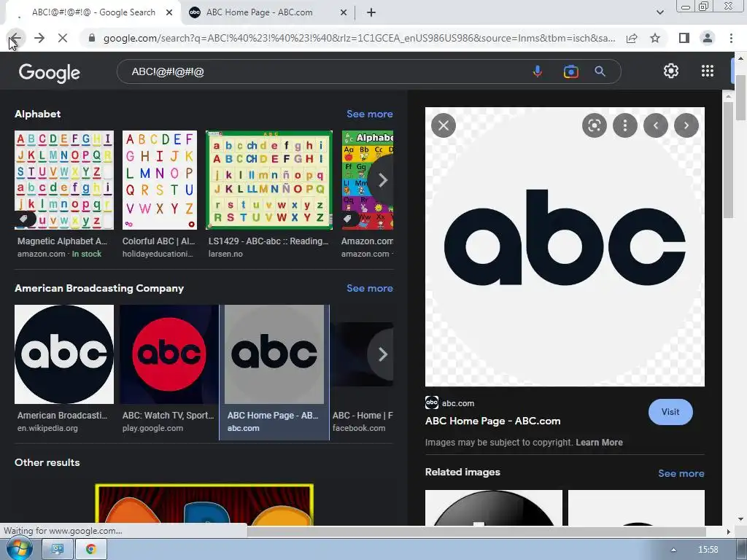The height and width of the screenshot is (560, 747).
Task: Bookmark this tab with the star icon
Action: 655,38
